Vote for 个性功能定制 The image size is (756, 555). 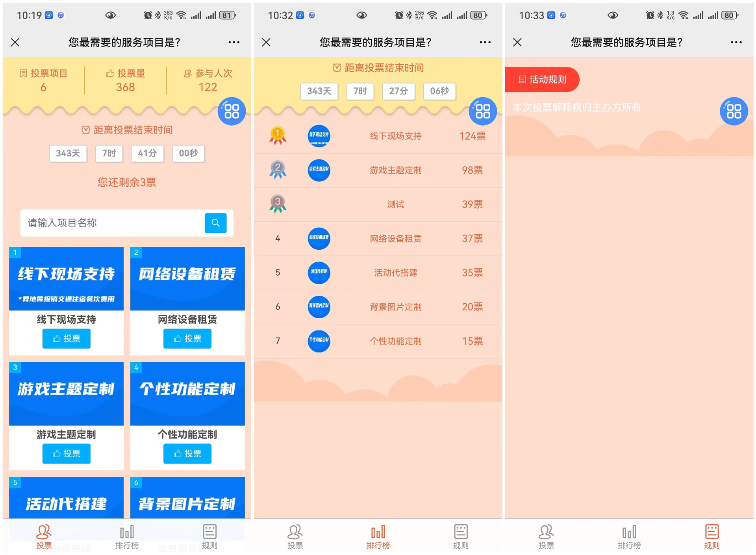tap(187, 454)
